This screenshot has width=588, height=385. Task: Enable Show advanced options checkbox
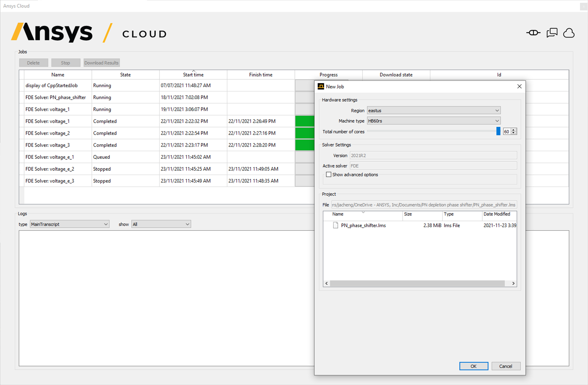point(329,175)
